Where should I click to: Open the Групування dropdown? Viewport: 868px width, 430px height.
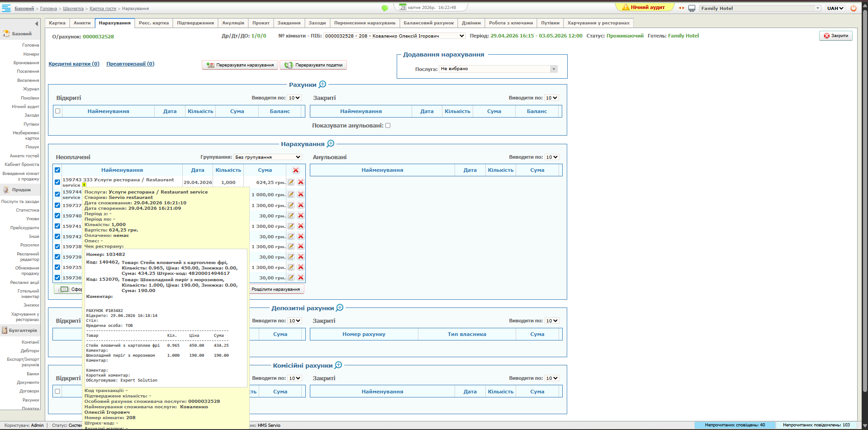268,157
